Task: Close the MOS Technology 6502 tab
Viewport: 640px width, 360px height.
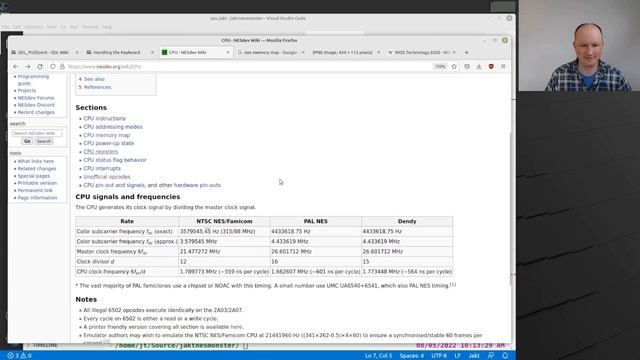Action: coord(454,52)
